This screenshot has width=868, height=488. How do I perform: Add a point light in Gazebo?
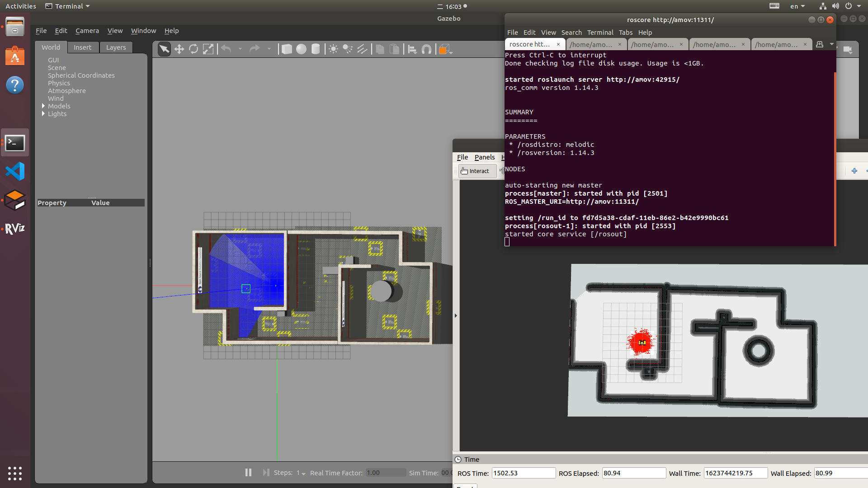tap(333, 49)
